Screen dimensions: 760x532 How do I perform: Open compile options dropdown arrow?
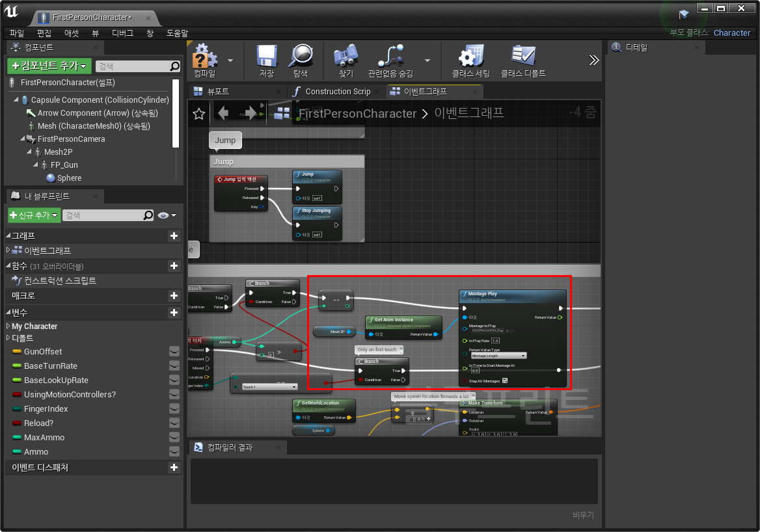(230, 60)
